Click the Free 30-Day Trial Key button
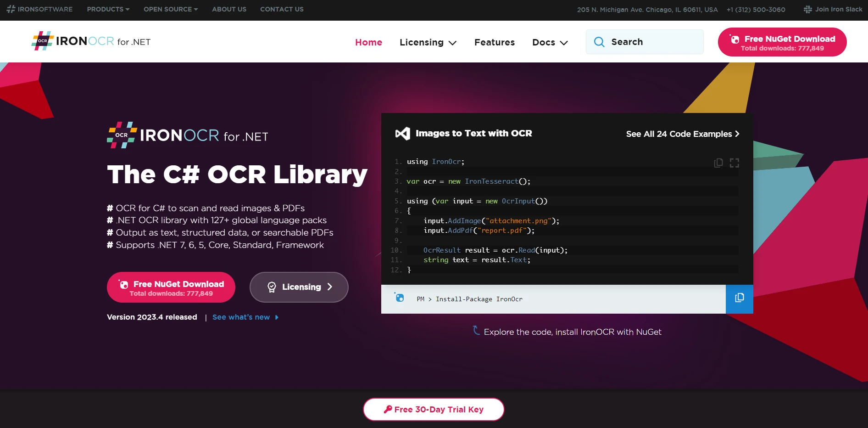Screen dimensions: 868x428 tap(434, 409)
